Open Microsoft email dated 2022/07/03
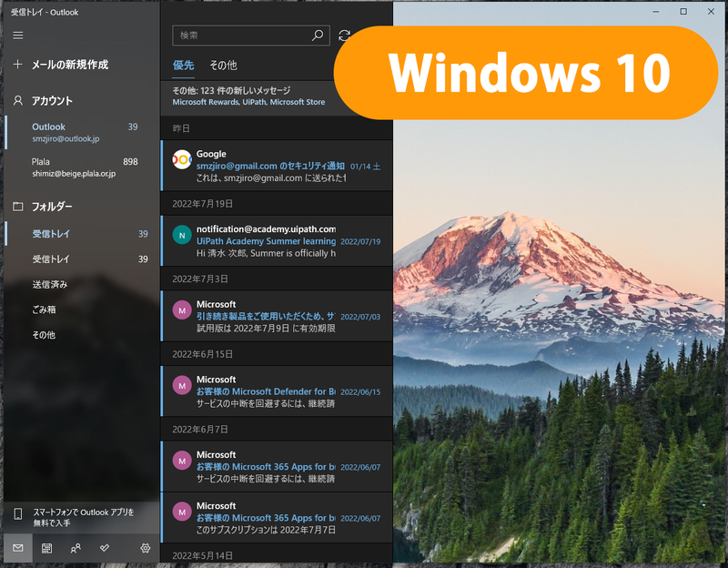The image size is (728, 568). [x=277, y=316]
